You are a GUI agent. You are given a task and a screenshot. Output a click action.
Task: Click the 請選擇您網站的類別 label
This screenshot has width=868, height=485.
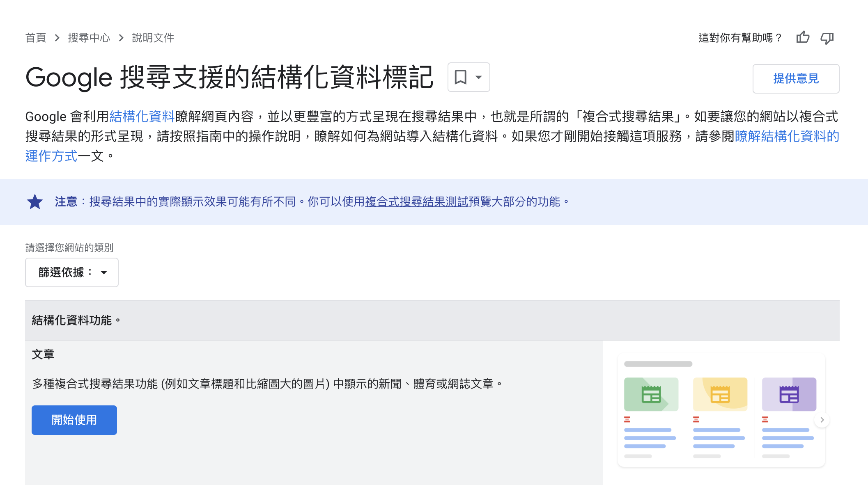pyautogui.click(x=69, y=247)
